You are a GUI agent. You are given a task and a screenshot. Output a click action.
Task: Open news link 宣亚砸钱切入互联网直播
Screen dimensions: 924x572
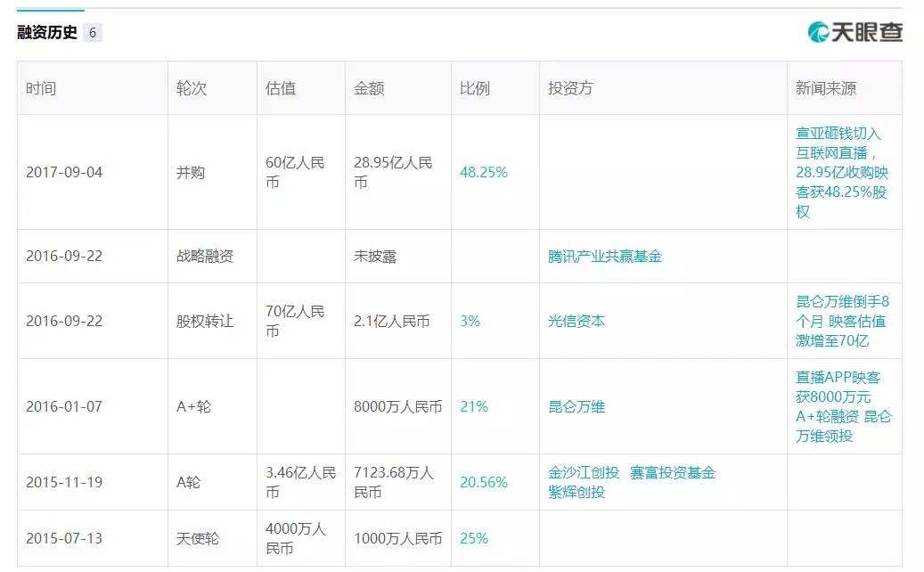tap(842, 172)
